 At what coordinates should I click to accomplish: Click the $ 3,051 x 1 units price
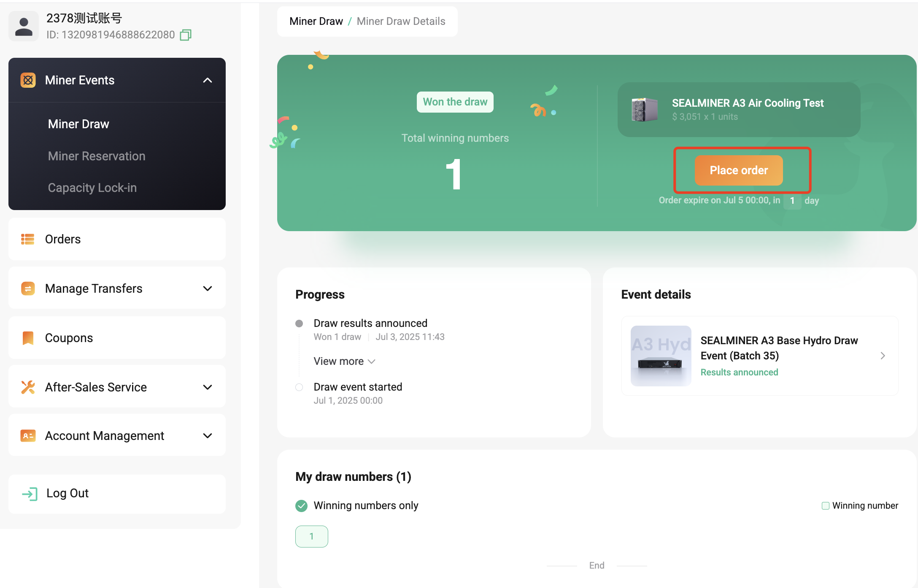(x=705, y=117)
